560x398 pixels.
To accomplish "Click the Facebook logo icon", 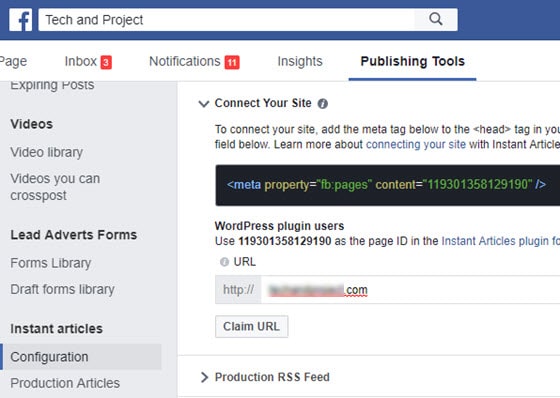I will pyautogui.click(x=21, y=20).
